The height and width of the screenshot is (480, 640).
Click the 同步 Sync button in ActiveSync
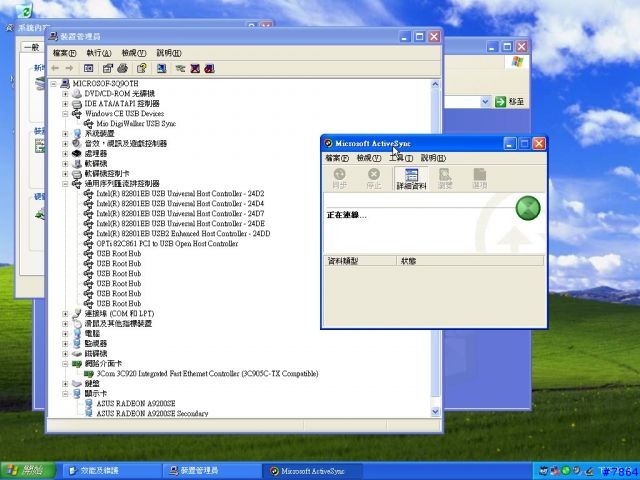tap(340, 179)
